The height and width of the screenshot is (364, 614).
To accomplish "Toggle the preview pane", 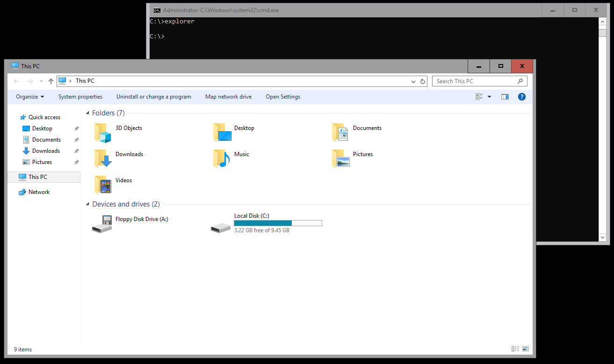I will [505, 97].
